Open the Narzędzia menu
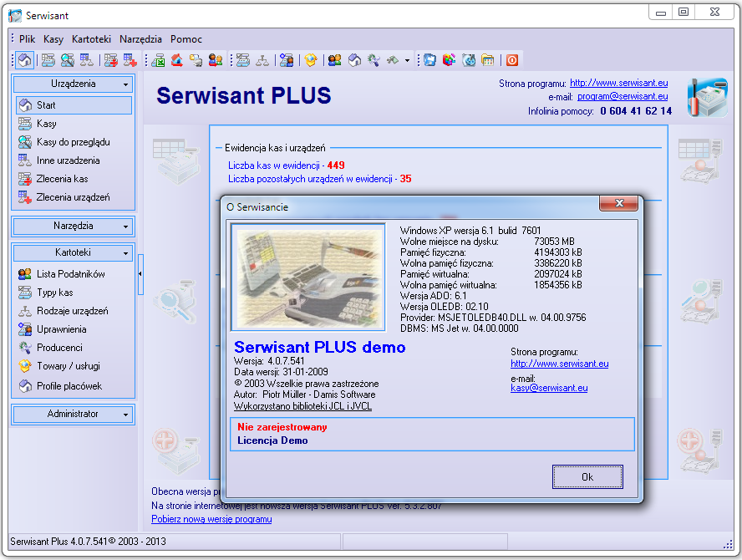 click(x=140, y=39)
